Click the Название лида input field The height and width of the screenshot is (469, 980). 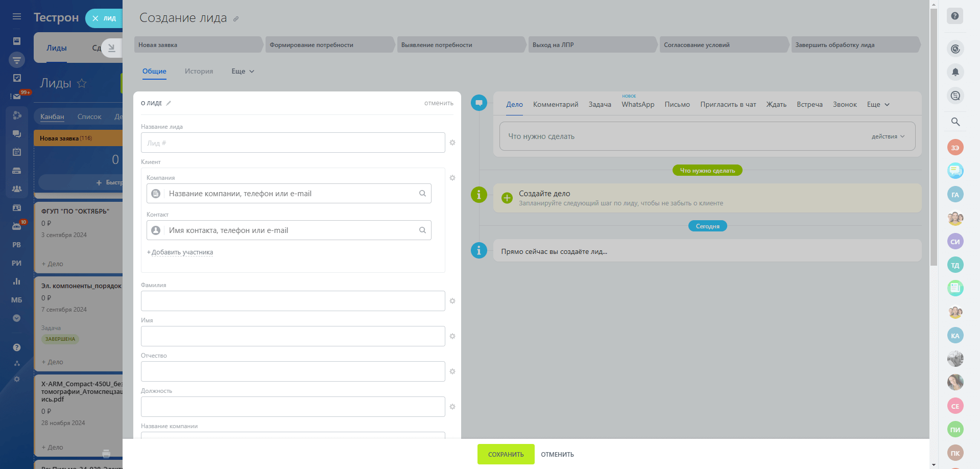click(293, 143)
